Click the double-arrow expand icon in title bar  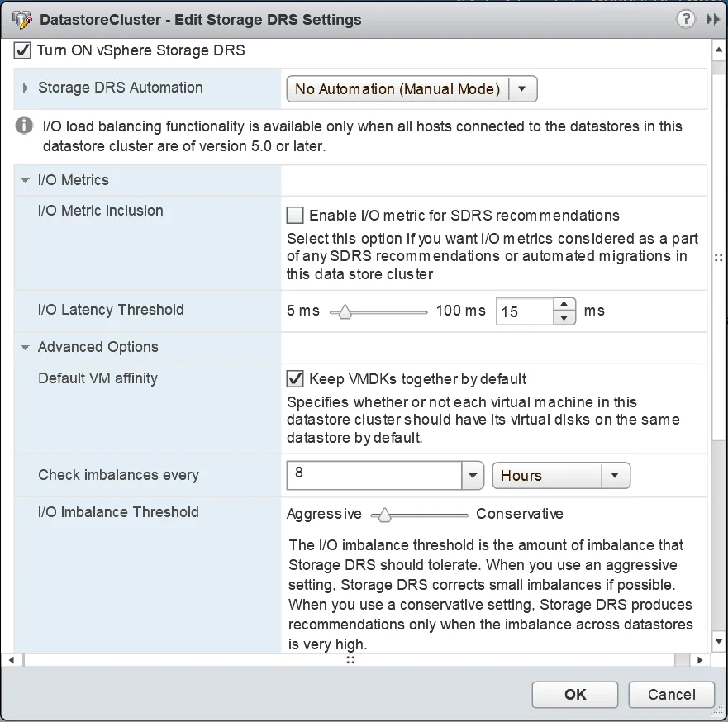click(712, 19)
